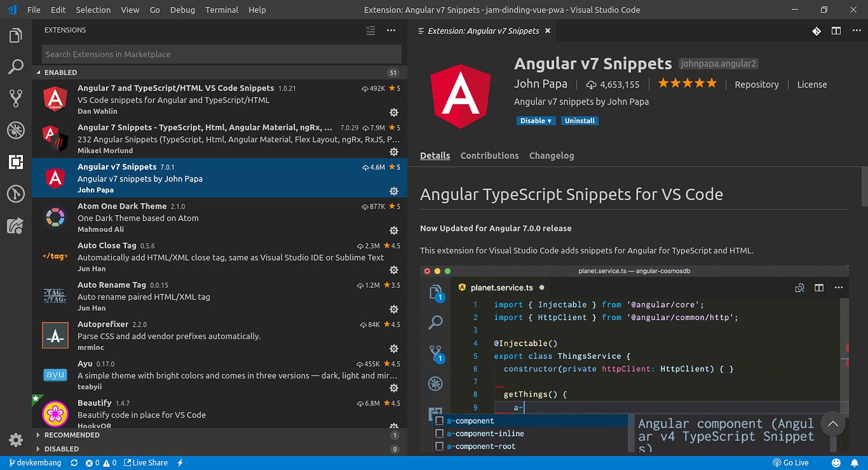Start a Live Share session from the status bar
868x470 pixels.
146,462
